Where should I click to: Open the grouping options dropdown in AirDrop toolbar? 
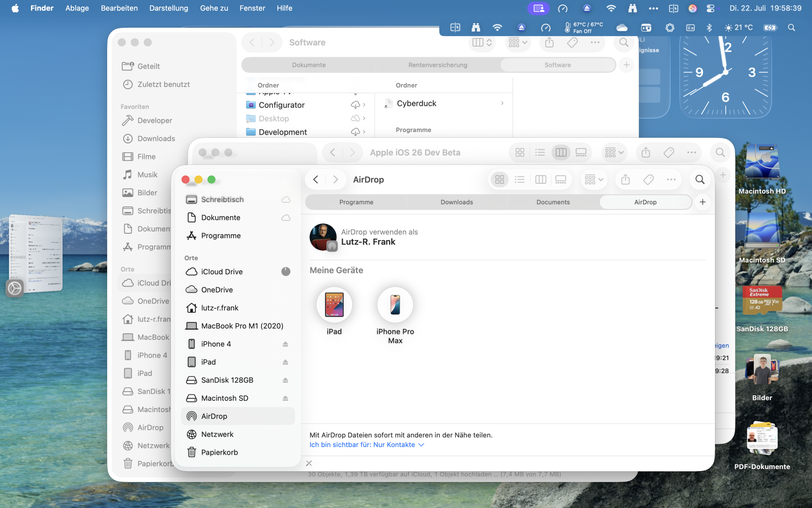click(594, 180)
